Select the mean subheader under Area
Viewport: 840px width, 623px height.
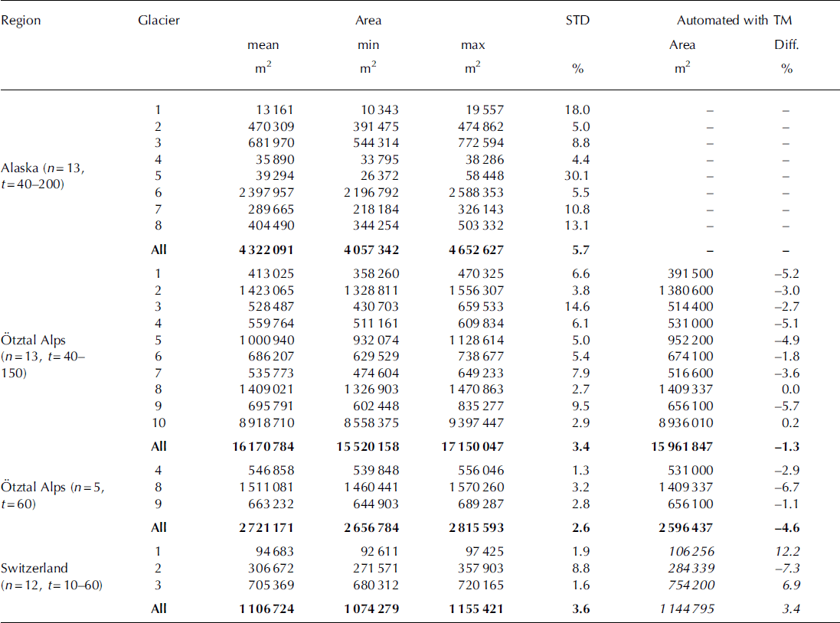pyautogui.click(x=264, y=45)
